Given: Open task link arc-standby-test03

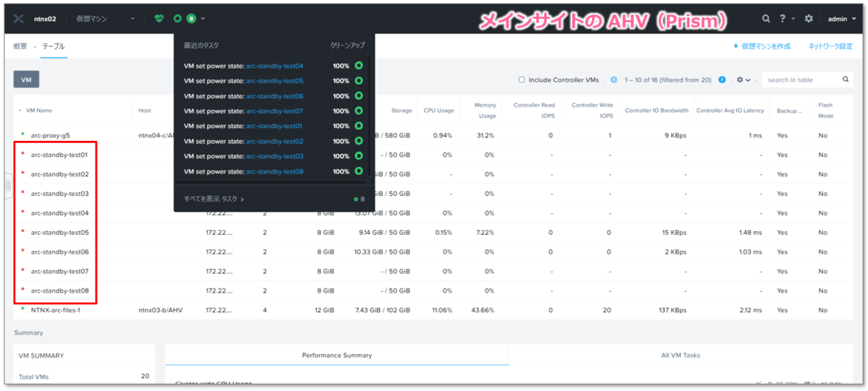Looking at the screenshot, I should 274,156.
